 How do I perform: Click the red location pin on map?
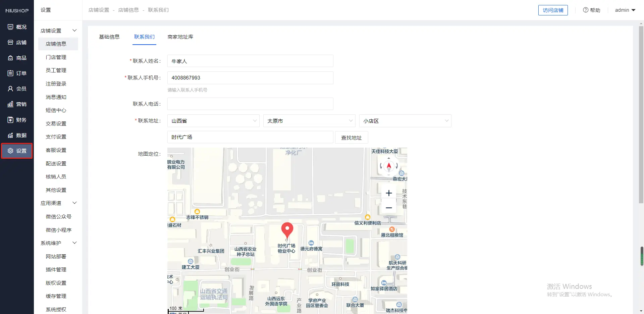287,230
